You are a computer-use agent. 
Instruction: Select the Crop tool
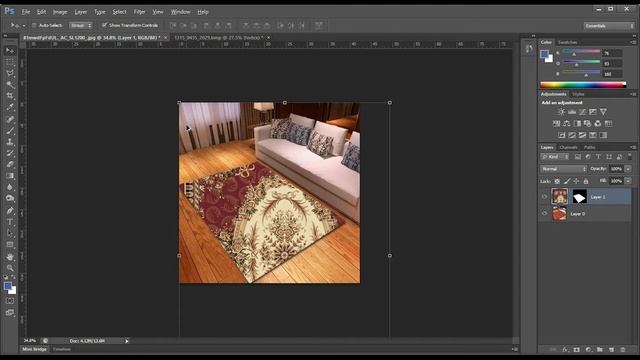(10, 96)
